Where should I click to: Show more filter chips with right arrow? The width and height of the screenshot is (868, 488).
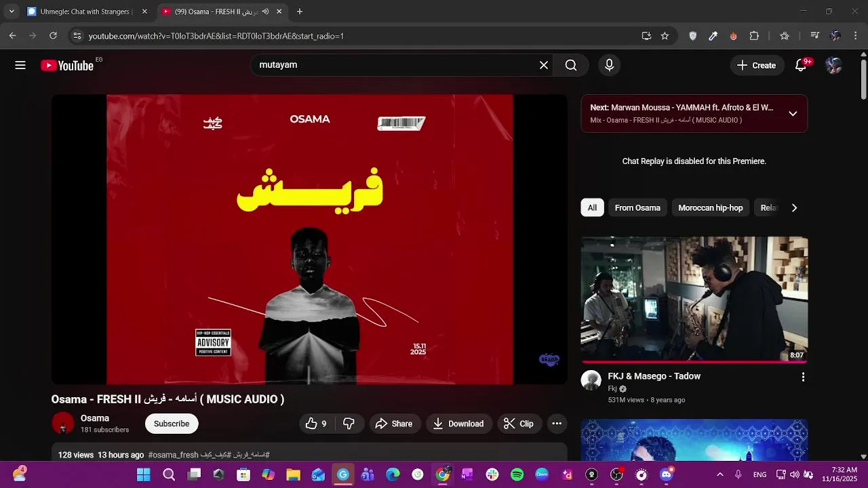coord(794,208)
